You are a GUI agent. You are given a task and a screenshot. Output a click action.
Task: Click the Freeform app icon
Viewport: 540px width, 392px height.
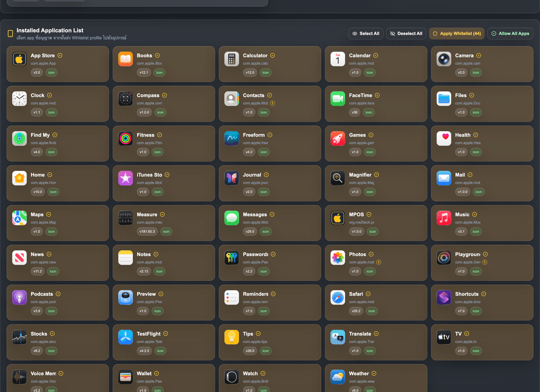(x=232, y=138)
